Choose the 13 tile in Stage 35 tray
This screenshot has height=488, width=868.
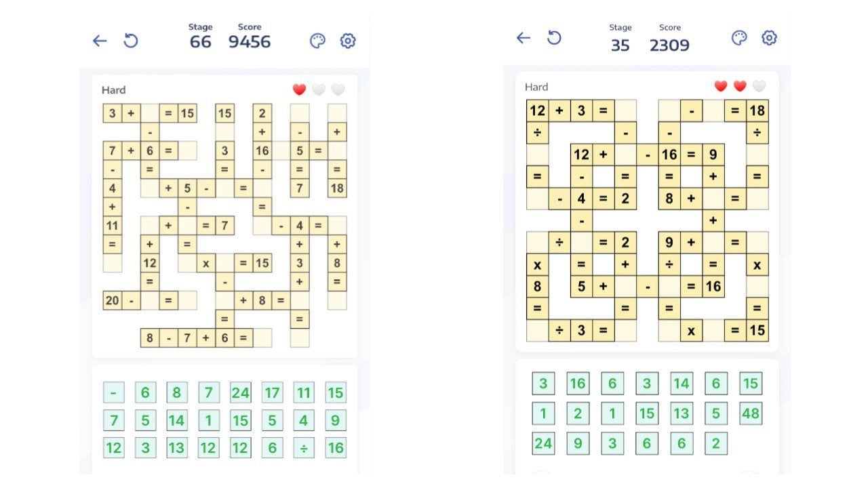pyautogui.click(x=682, y=413)
